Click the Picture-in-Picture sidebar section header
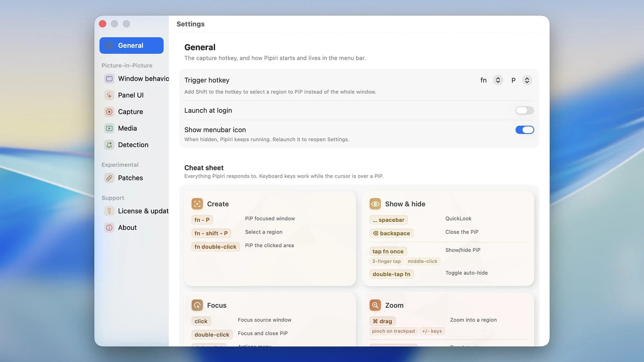This screenshot has width=644, height=362. coord(127,65)
